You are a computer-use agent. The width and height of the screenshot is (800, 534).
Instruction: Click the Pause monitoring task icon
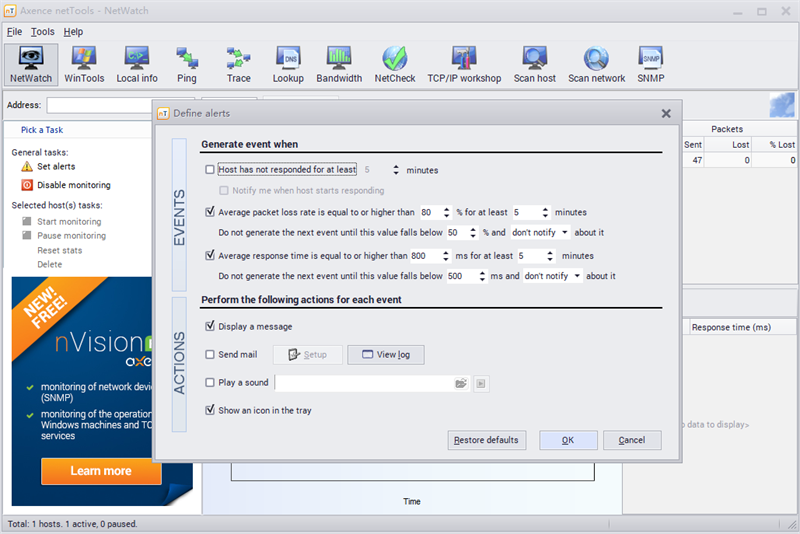pyautogui.click(x=27, y=236)
